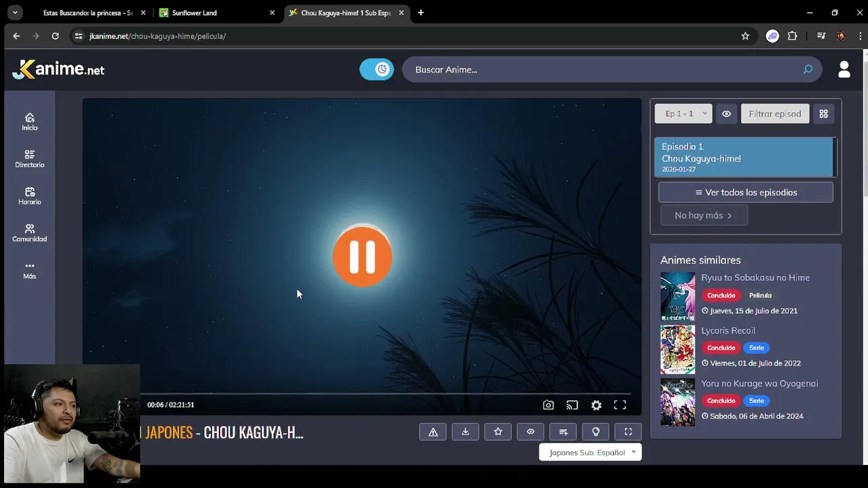Image resolution: width=868 pixels, height=488 pixels.
Task: Open Comunidad in the sidebar
Action: (x=30, y=233)
